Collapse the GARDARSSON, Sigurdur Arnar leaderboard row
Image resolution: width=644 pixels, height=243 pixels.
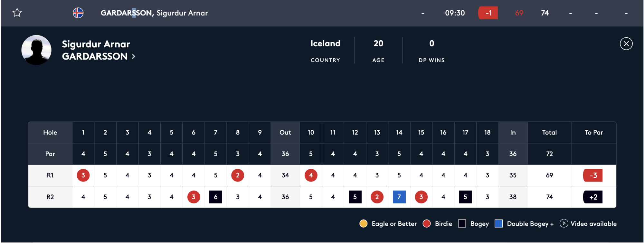pos(322,13)
